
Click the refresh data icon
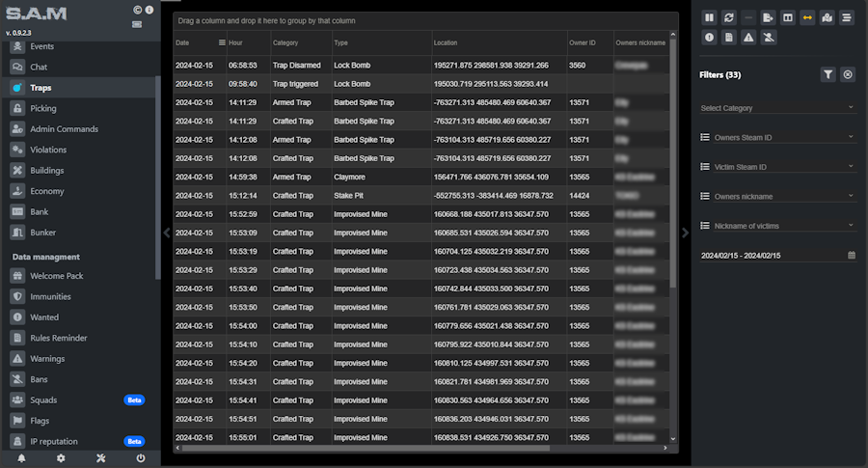(729, 17)
